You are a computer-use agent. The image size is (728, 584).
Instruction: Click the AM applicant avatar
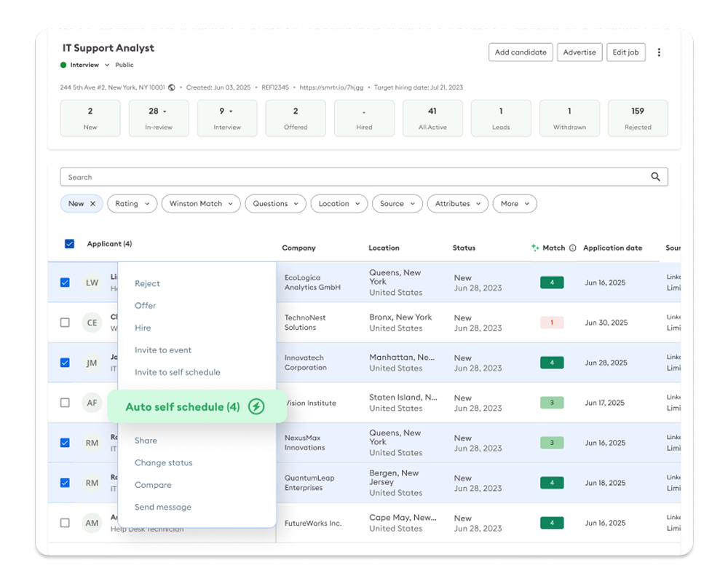[92, 523]
